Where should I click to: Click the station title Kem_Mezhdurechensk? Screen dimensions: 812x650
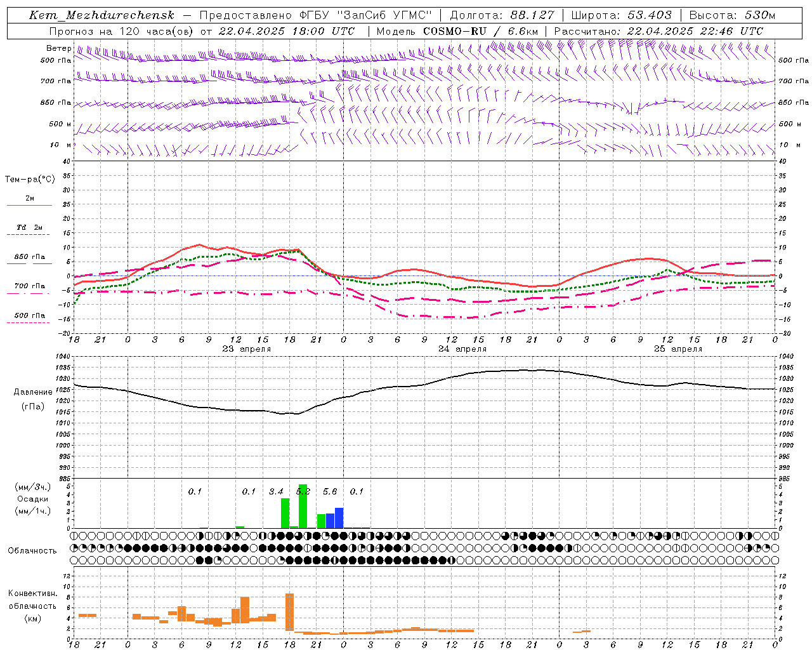tap(101, 15)
